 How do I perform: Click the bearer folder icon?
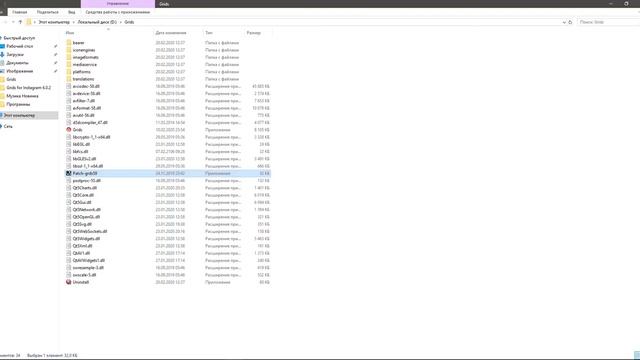click(69, 42)
